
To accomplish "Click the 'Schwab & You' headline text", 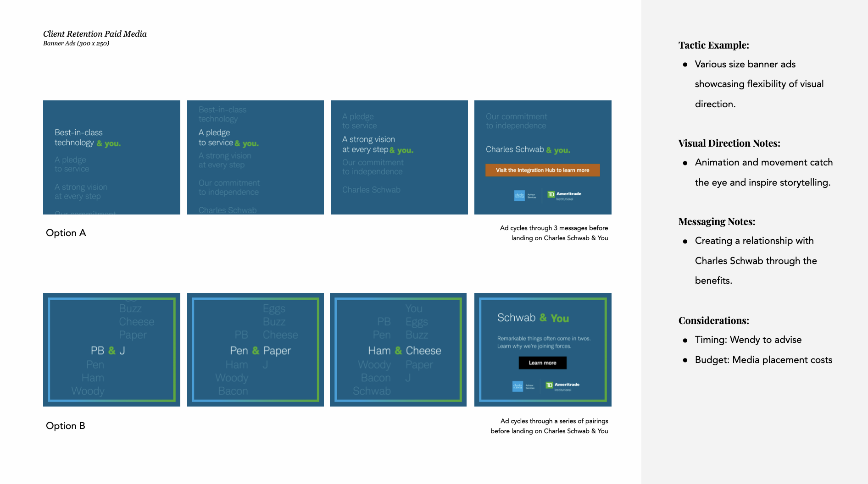I will click(x=533, y=318).
